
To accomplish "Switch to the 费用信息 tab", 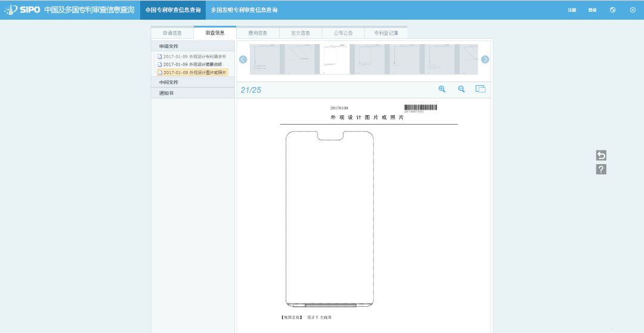I will pos(258,33).
